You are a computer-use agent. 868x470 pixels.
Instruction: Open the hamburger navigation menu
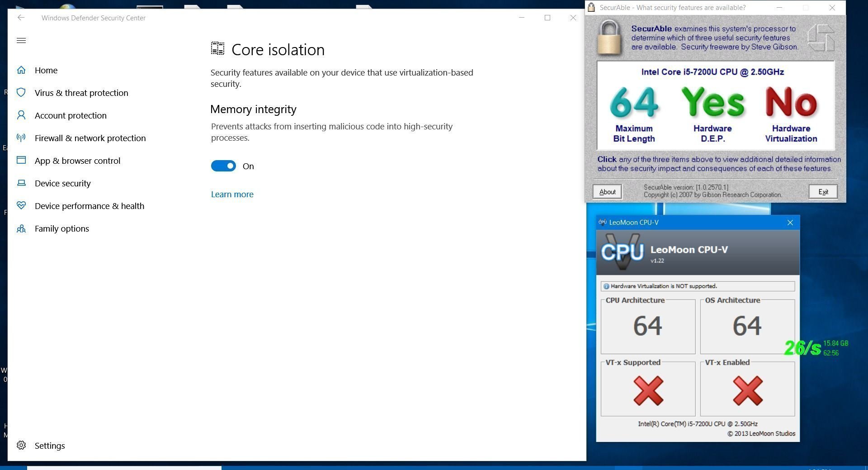point(21,41)
